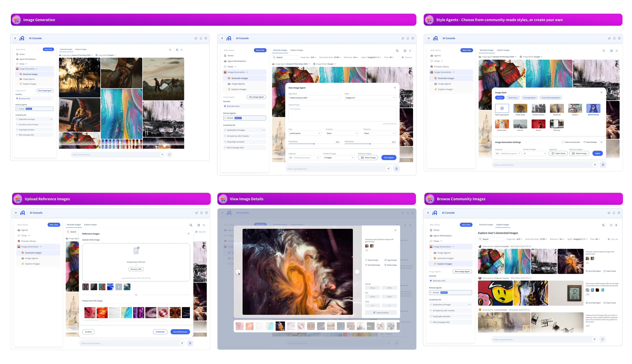Image resolution: width=632 pixels, height=364 pixels.
Task: Click search magnifier on Upload Reference Images screen header
Action: click(x=191, y=225)
